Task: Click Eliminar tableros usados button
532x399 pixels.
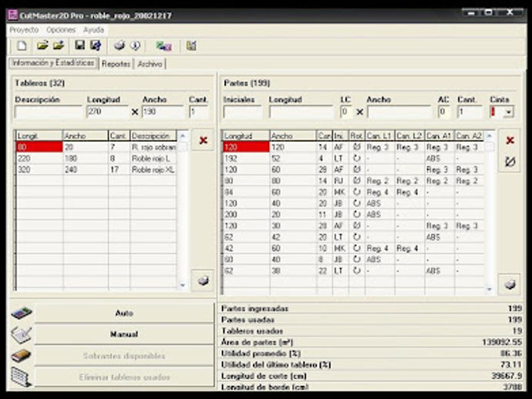Action: [124, 377]
